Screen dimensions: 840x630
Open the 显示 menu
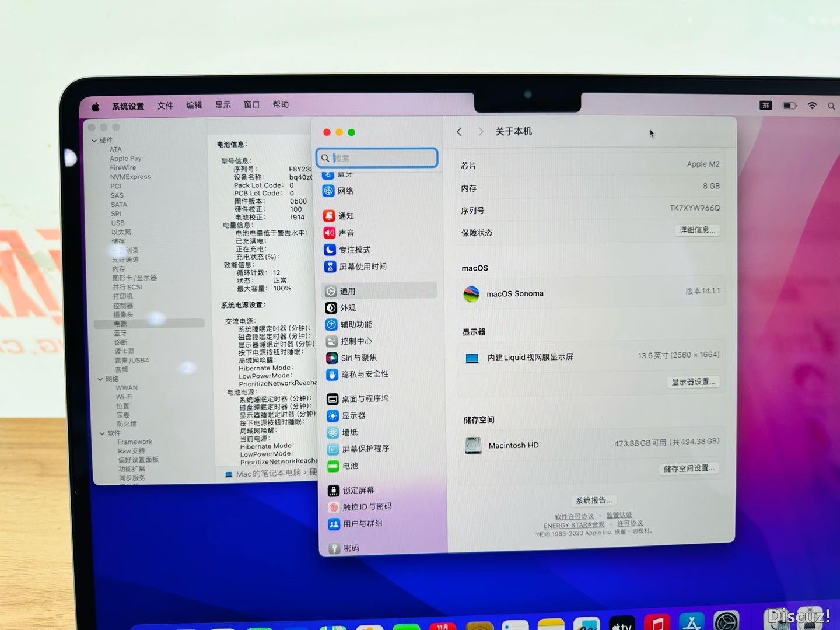pyautogui.click(x=223, y=105)
